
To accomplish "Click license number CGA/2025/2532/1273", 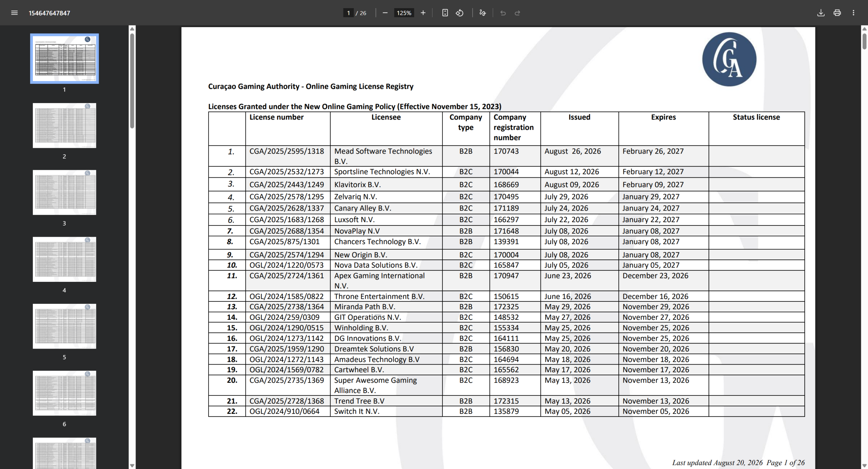I will [x=287, y=172].
